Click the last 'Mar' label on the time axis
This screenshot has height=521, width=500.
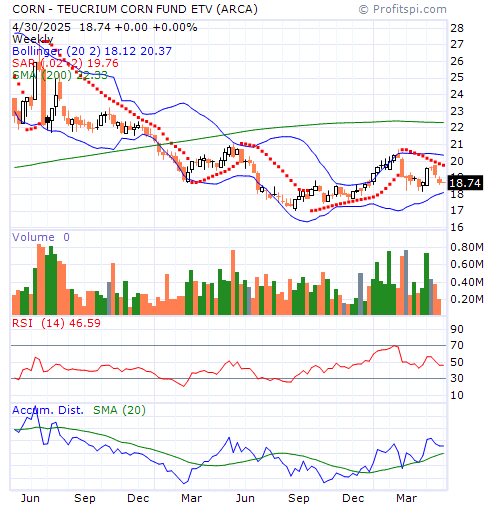tap(406, 498)
